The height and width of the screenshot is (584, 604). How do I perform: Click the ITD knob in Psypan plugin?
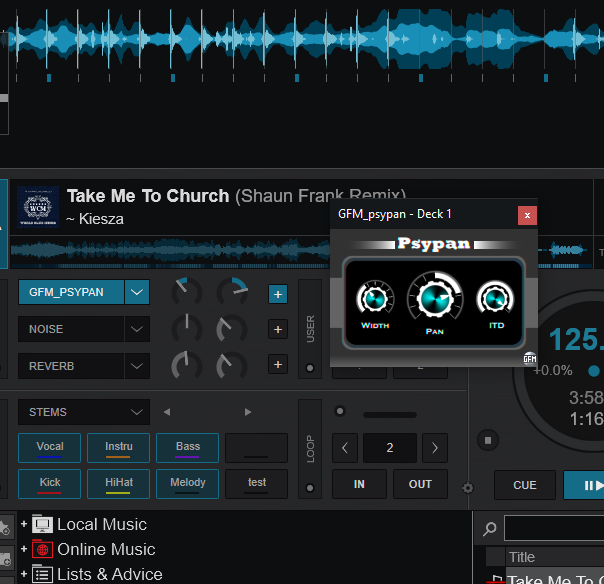click(x=495, y=298)
